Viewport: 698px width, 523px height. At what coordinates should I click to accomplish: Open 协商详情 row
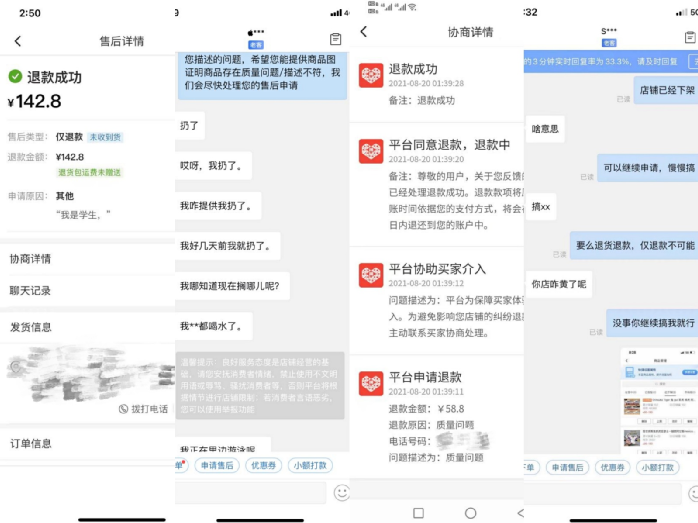tap(88, 259)
